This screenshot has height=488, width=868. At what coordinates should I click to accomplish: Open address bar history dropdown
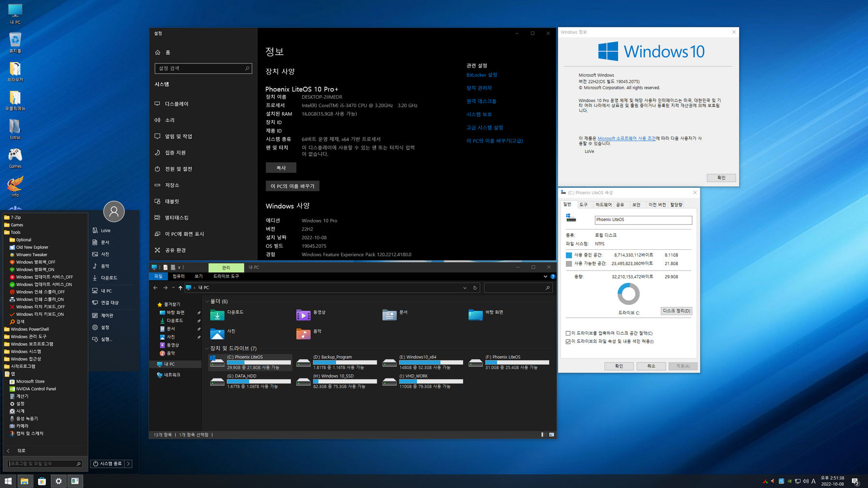tap(465, 288)
